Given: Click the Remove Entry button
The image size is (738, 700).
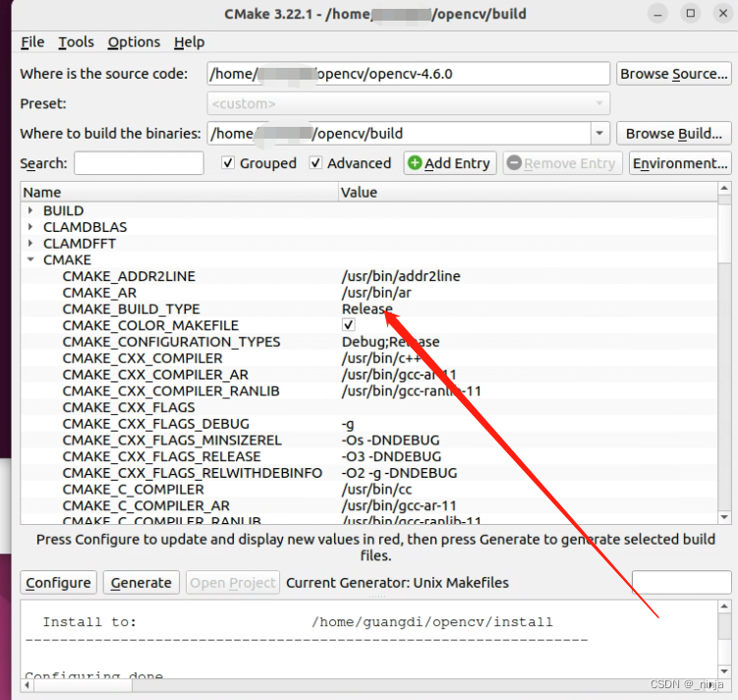Looking at the screenshot, I should [x=562, y=163].
